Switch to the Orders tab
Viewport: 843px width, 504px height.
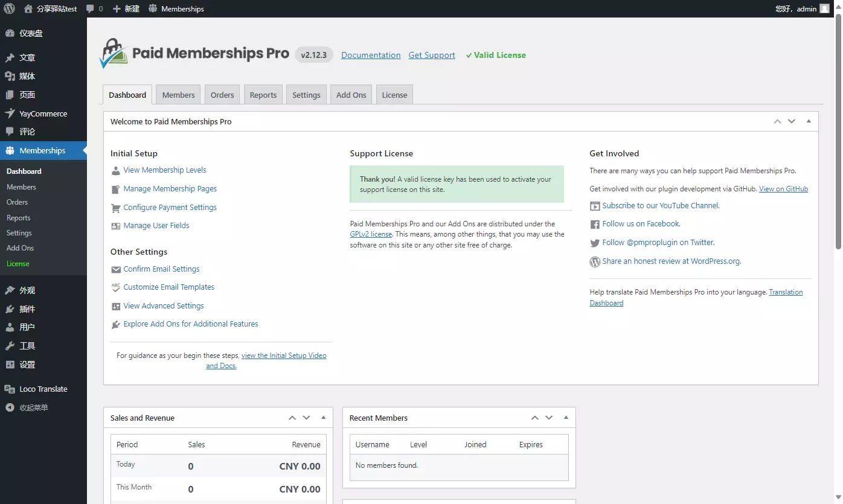click(222, 95)
